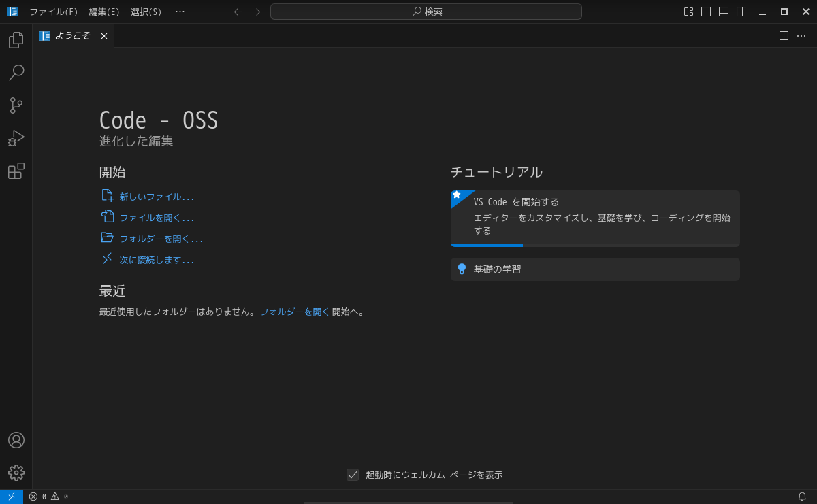Screen dimensions: 817x504
Task: Maximize the Code - OSS window
Action: coord(784,12)
